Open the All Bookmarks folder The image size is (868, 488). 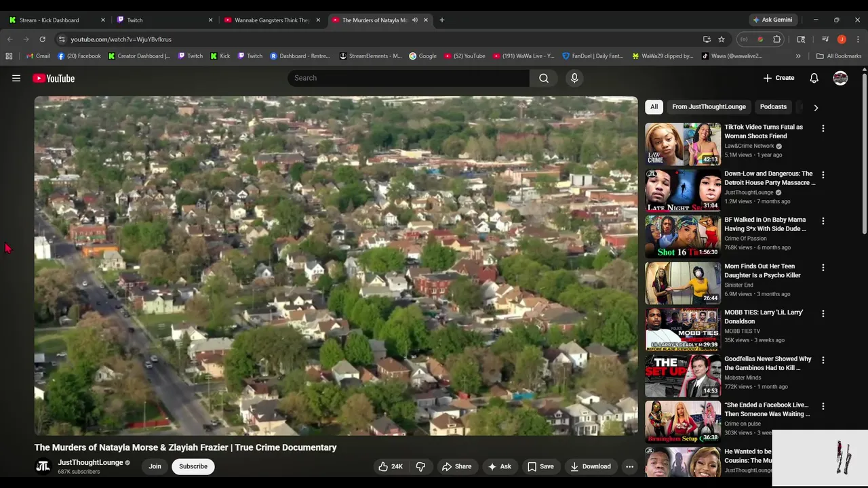[x=839, y=56]
